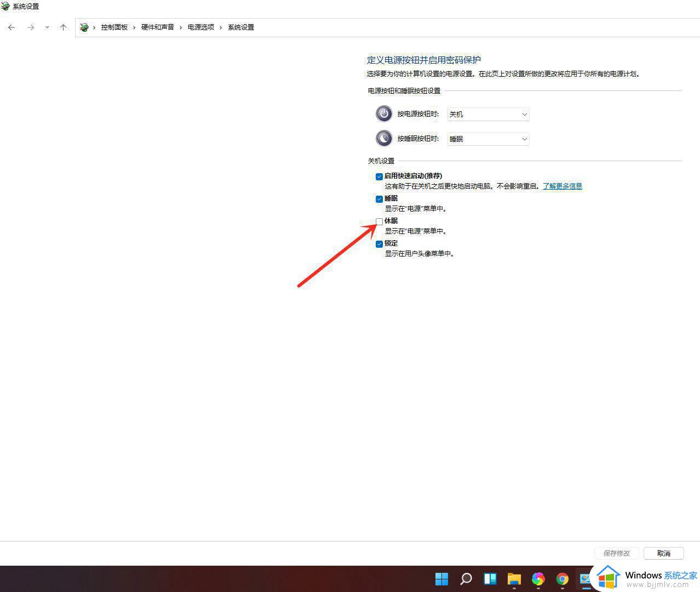Click the power button icon
This screenshot has width=700, height=592.
pos(384,113)
